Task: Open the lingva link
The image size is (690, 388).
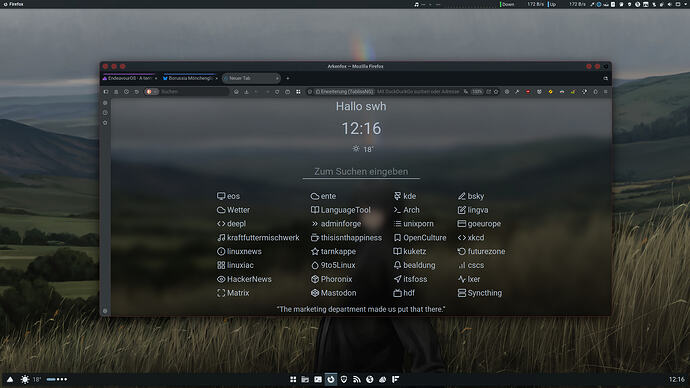Action: (x=473, y=210)
